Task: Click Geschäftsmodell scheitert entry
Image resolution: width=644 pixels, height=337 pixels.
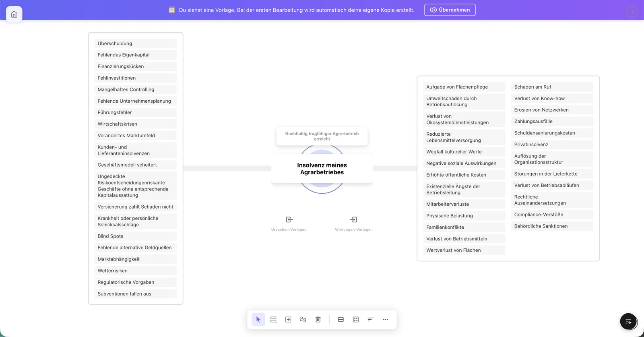Action: tap(136, 165)
